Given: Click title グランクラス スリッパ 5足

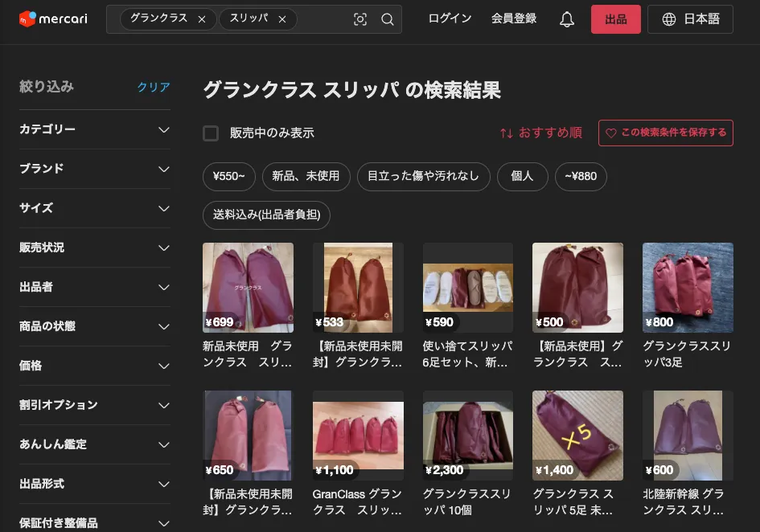Looking at the screenshot, I should tap(573, 502).
